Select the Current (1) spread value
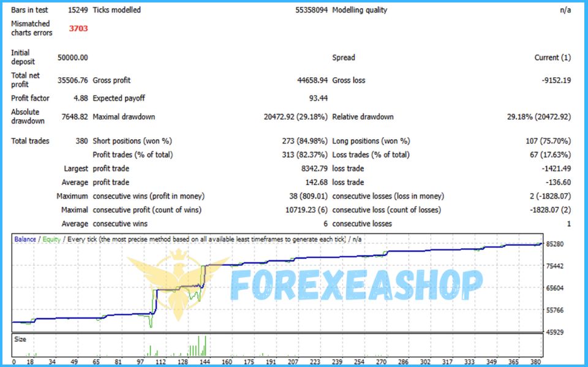Viewport: 588px width, 367px height. click(x=552, y=58)
